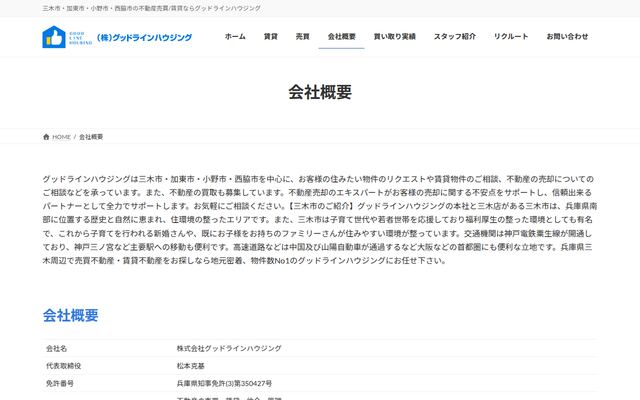Viewport: 640px width, 400px height.
Task: Select the 会社概要 navigation tab
Action: click(x=342, y=36)
